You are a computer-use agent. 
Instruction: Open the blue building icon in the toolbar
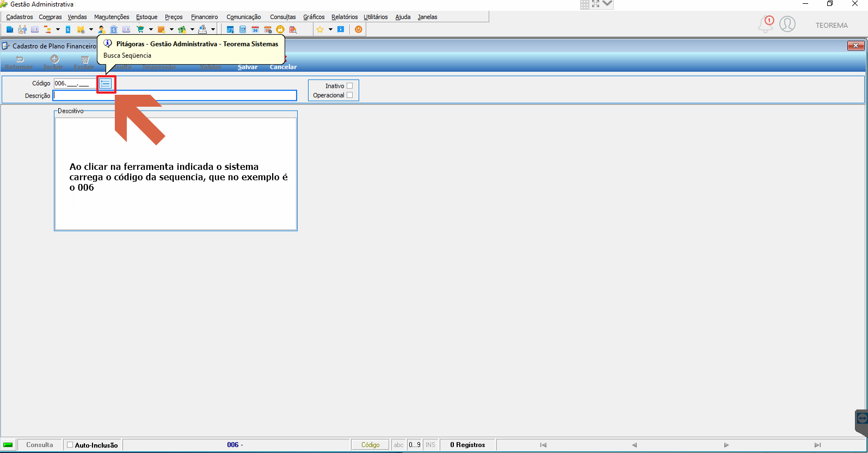[10, 29]
